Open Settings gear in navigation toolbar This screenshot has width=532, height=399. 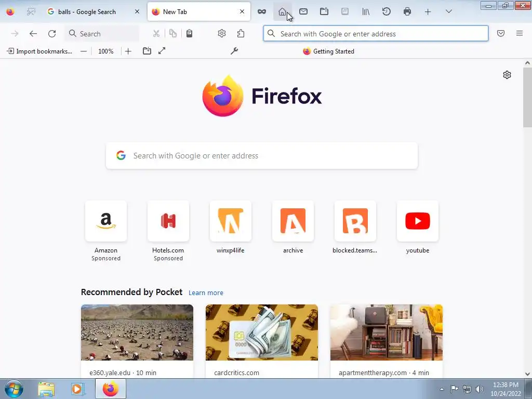[221, 34]
